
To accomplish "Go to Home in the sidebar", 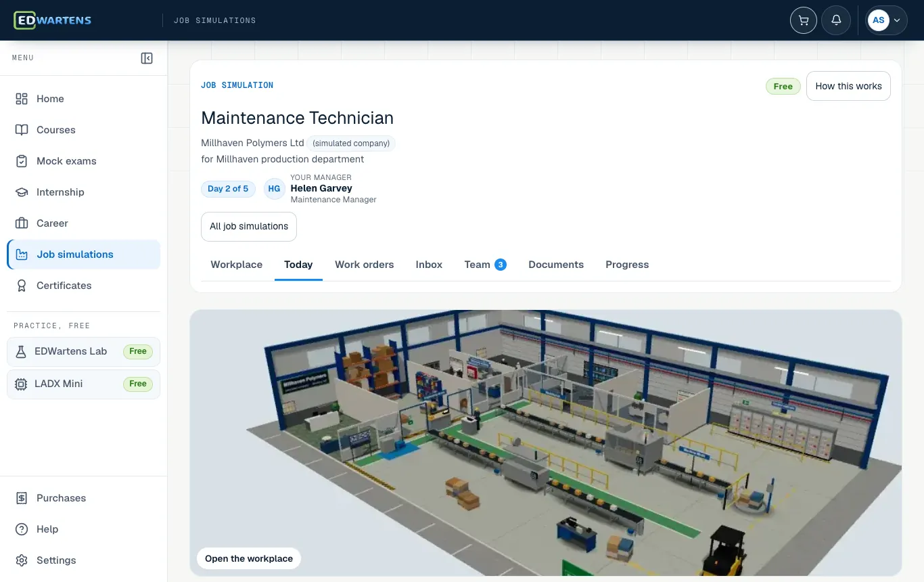I will point(84,99).
